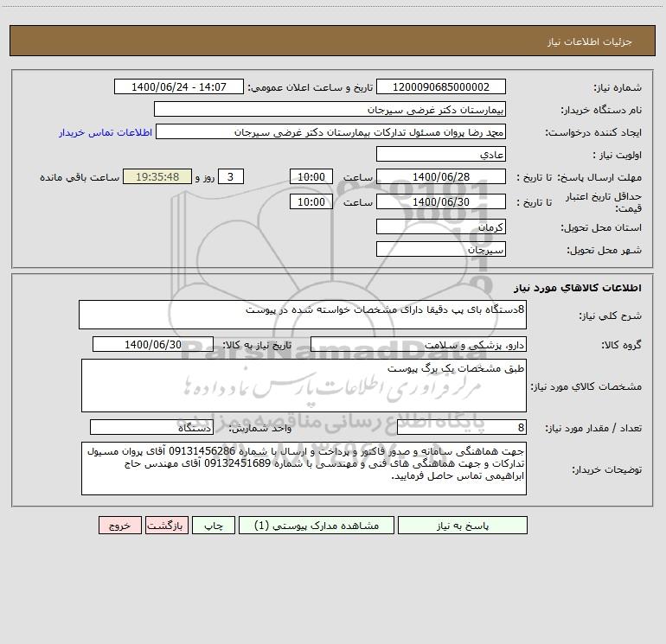Screen dimensions: 666x644
Task: Click the goods specs field طبق مشخصات یک برگ پیوست
Action: pos(304,386)
